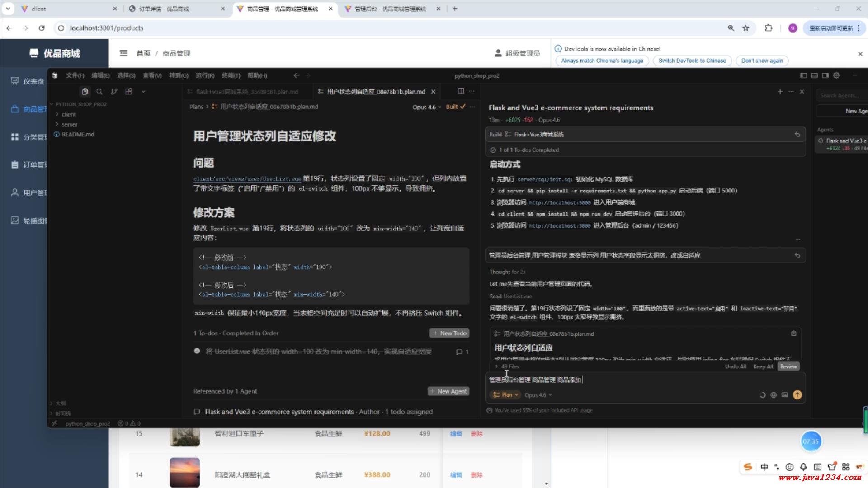Click the plus icon for new chat
The image size is (868, 488).
[x=780, y=92]
